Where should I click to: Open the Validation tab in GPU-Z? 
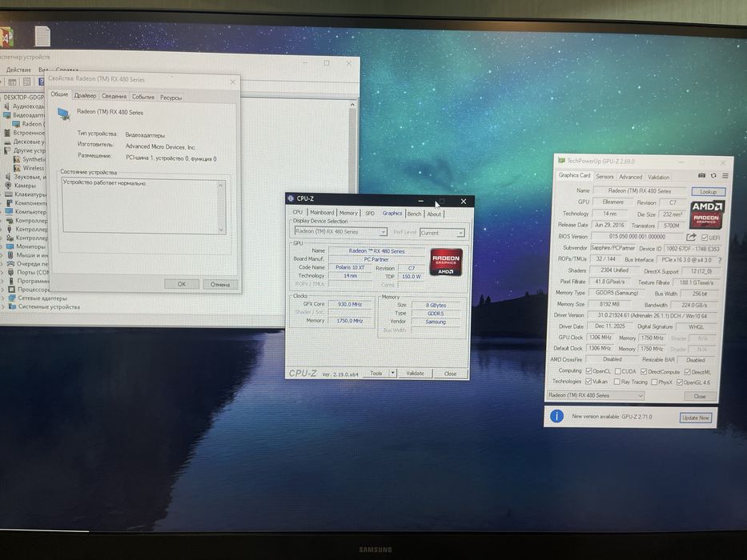point(658,177)
